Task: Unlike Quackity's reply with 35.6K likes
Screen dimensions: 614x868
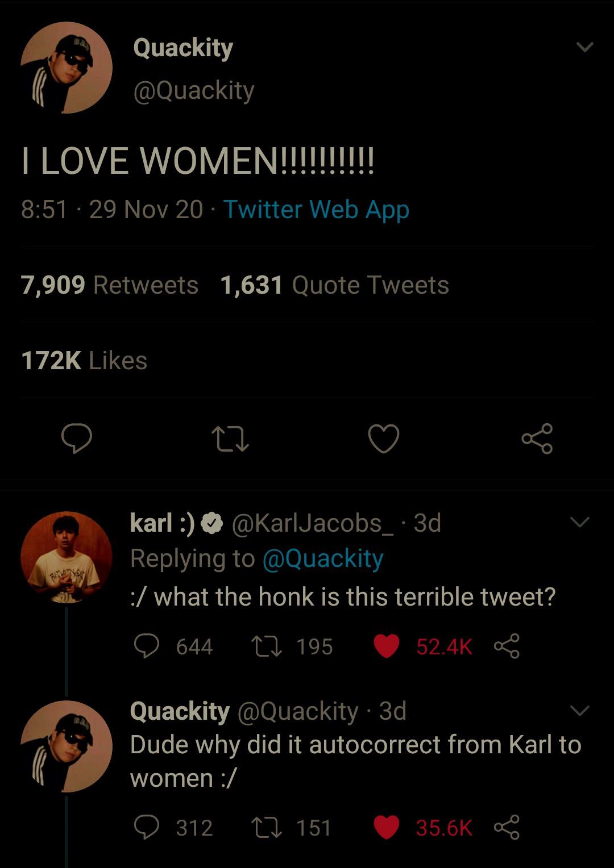Action: point(387,828)
